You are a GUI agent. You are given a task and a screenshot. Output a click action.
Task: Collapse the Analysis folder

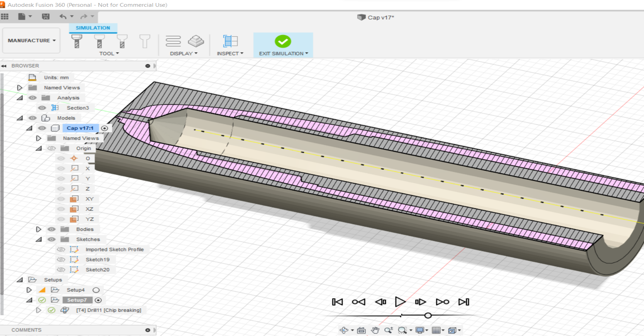pyautogui.click(x=20, y=98)
